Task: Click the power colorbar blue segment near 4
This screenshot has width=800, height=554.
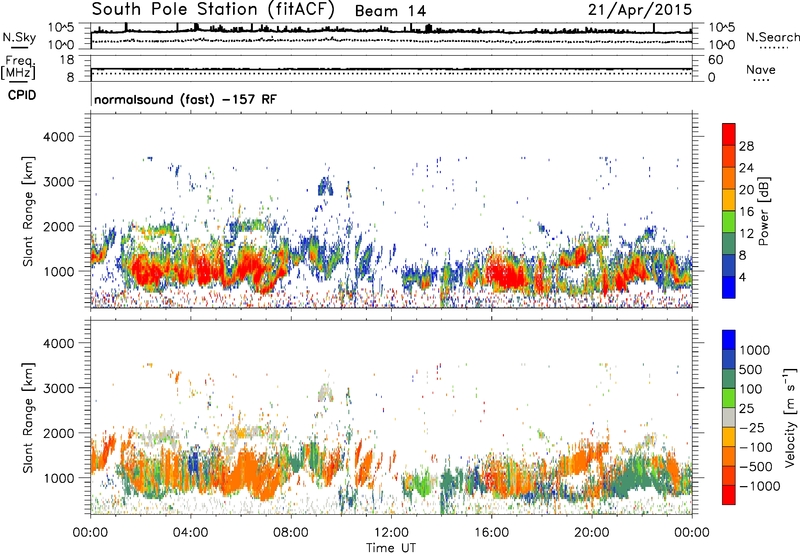Action: (729, 287)
